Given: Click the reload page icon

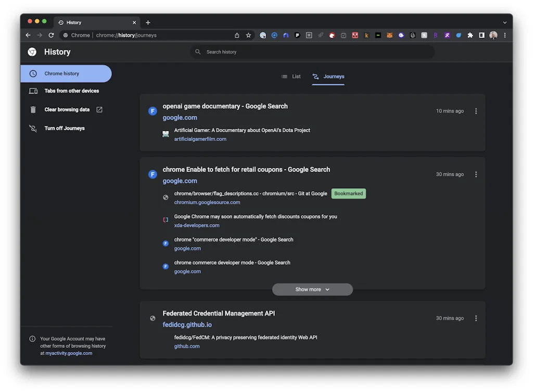Looking at the screenshot, I should click(51, 35).
